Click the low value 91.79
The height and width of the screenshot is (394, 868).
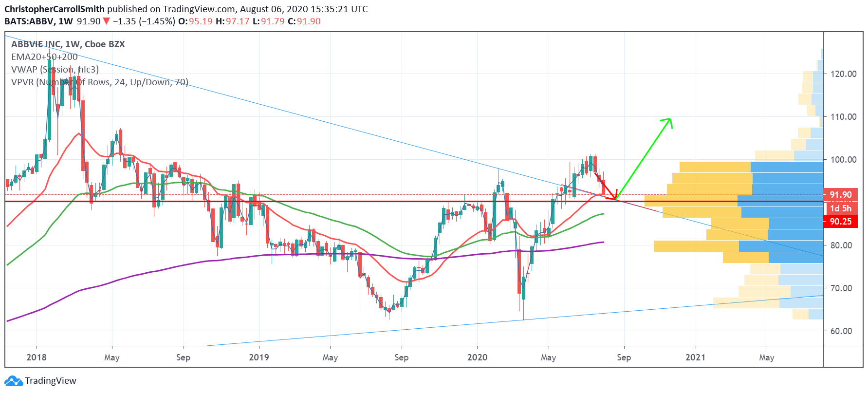(273, 21)
